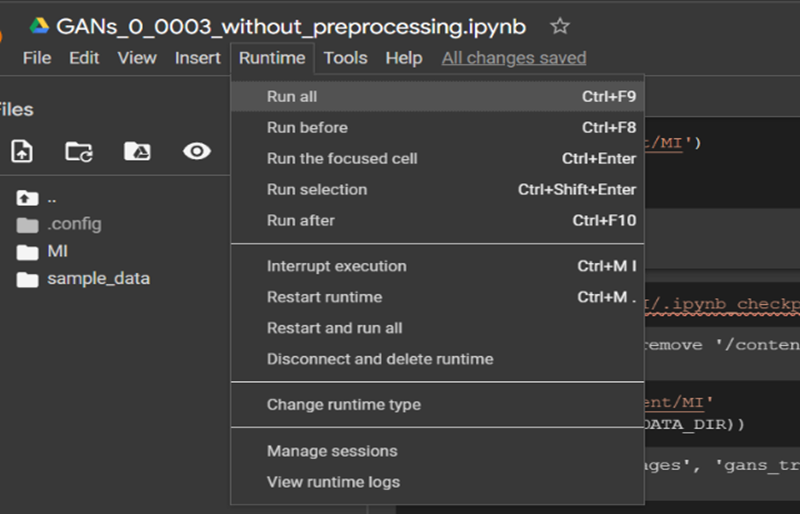The height and width of the screenshot is (514, 800).
Task: Toggle hidden files eye icon
Action: (x=196, y=151)
